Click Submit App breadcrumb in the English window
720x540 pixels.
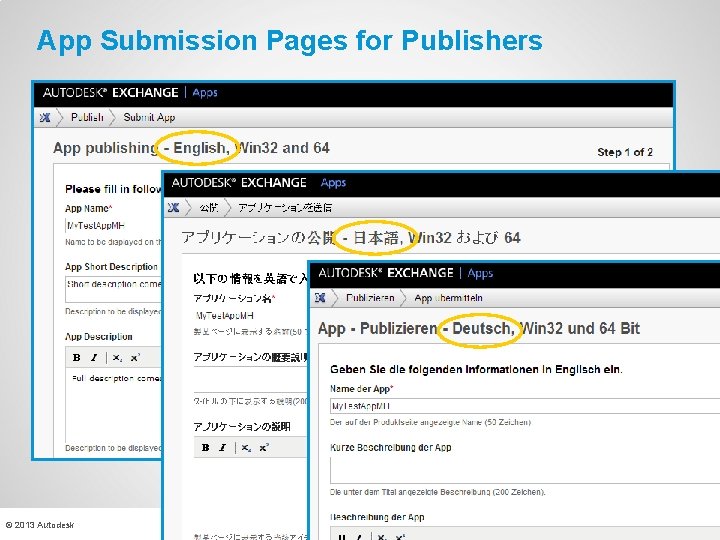(149, 118)
